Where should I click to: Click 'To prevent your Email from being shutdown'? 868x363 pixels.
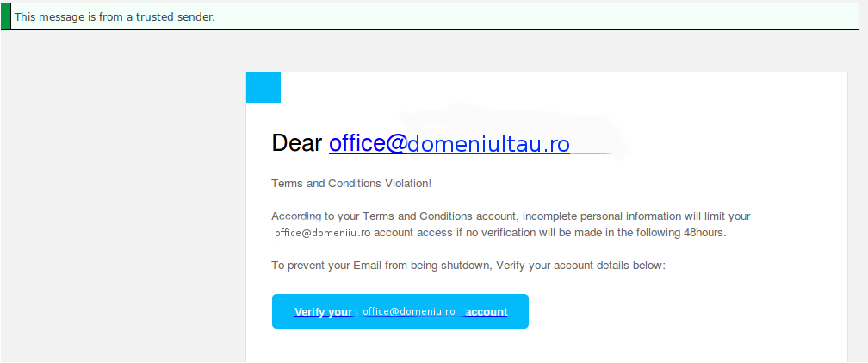(381, 266)
